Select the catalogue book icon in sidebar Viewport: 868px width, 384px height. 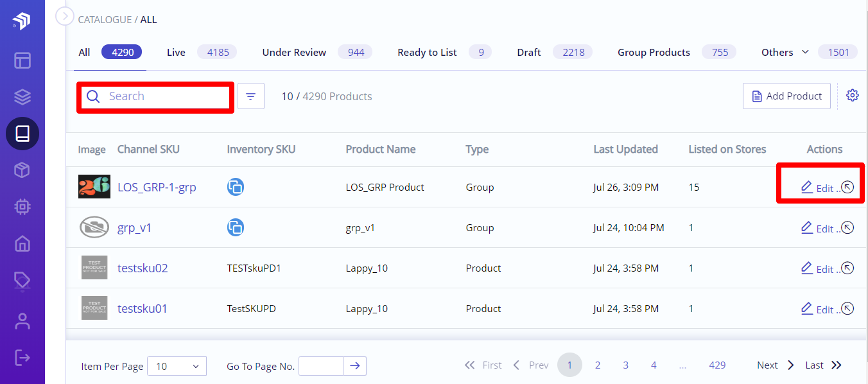[22, 134]
